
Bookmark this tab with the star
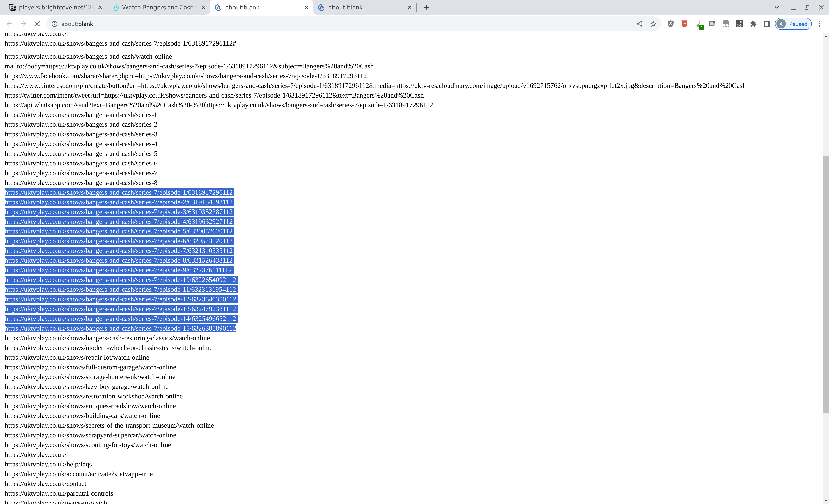point(653,24)
